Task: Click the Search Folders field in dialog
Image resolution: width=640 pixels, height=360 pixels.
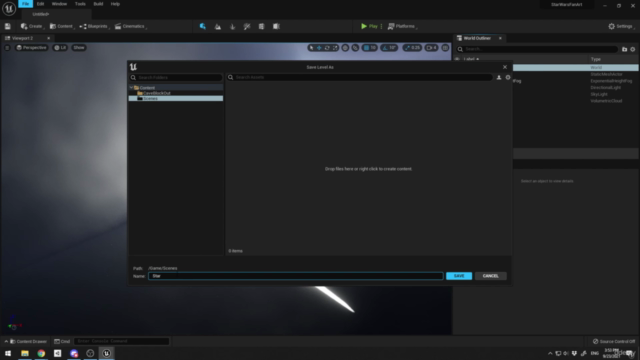Action: click(x=176, y=77)
